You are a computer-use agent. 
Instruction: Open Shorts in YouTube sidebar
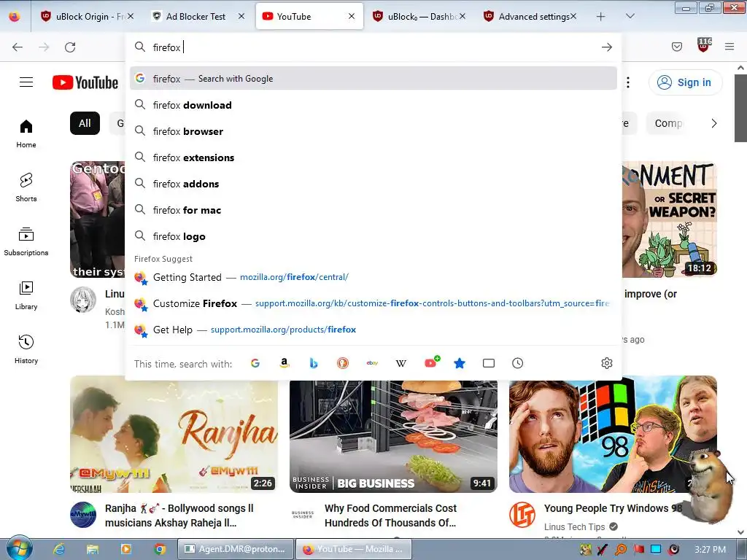(x=26, y=187)
